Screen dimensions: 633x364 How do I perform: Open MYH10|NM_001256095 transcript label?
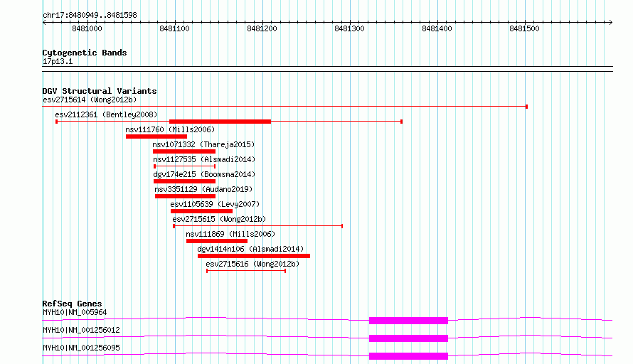click(81, 348)
